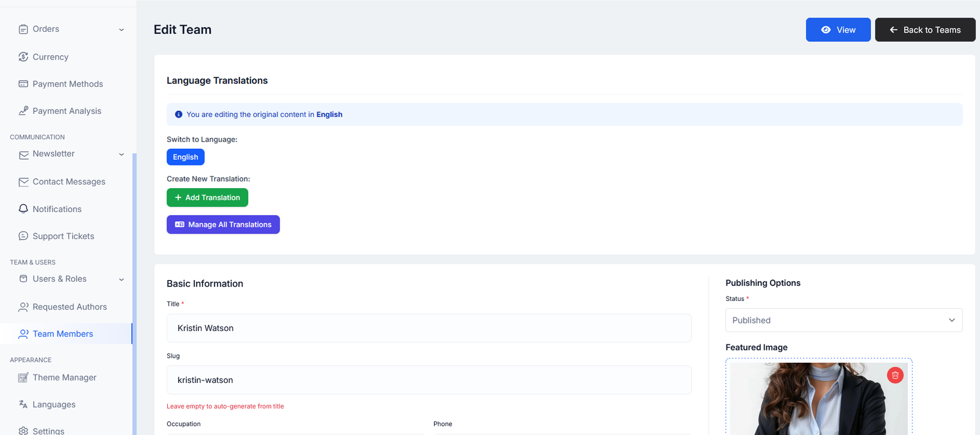
Task: Click the blue View button
Action: [838, 30]
